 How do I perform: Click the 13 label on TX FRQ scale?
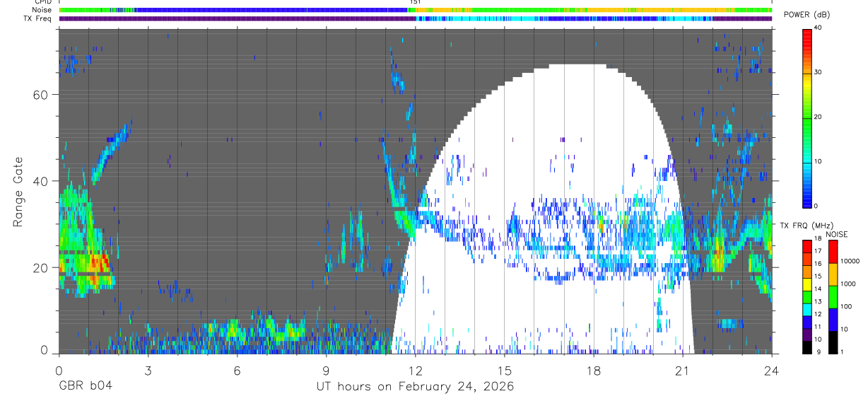(x=819, y=302)
